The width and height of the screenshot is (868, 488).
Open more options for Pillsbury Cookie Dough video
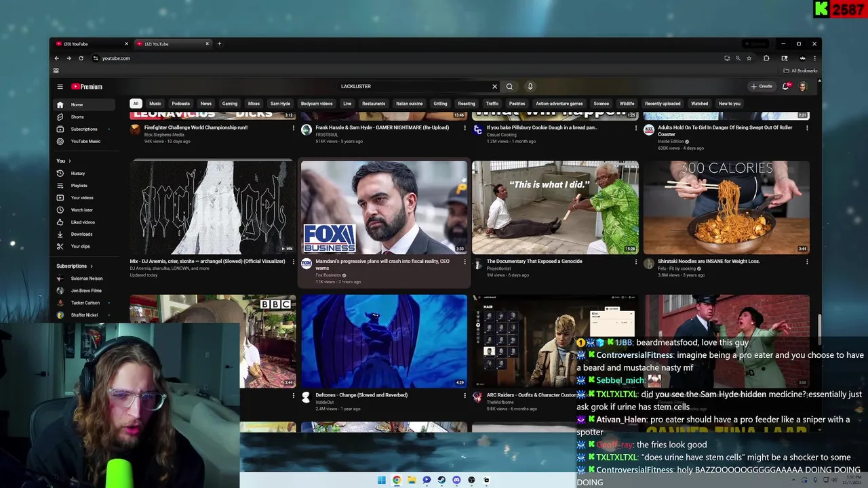click(636, 128)
